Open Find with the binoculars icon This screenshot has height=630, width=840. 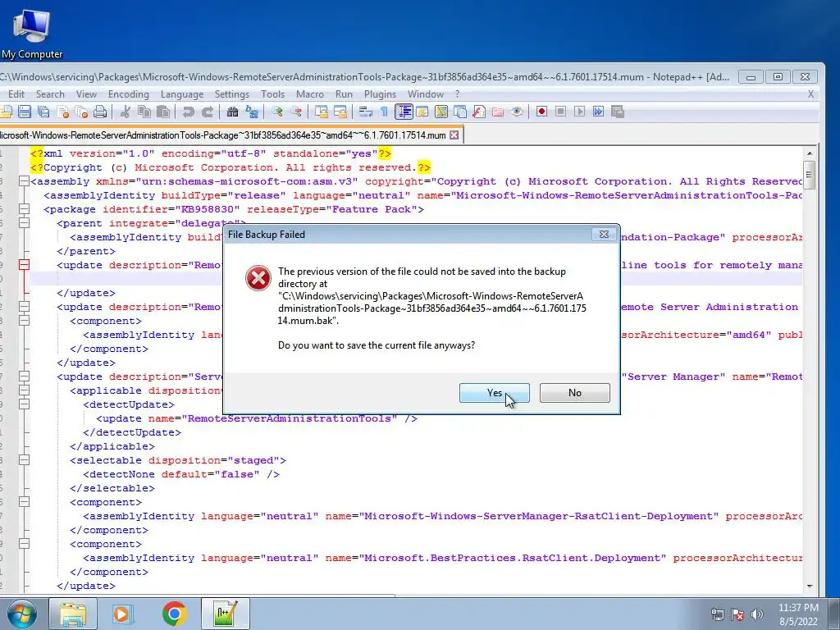point(232,112)
